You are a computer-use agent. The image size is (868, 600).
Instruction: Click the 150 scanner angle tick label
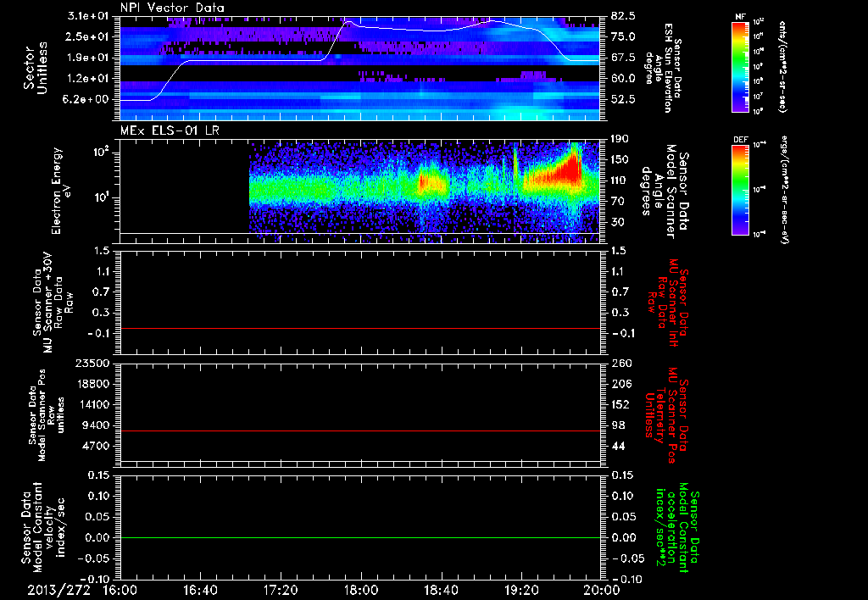(620, 160)
